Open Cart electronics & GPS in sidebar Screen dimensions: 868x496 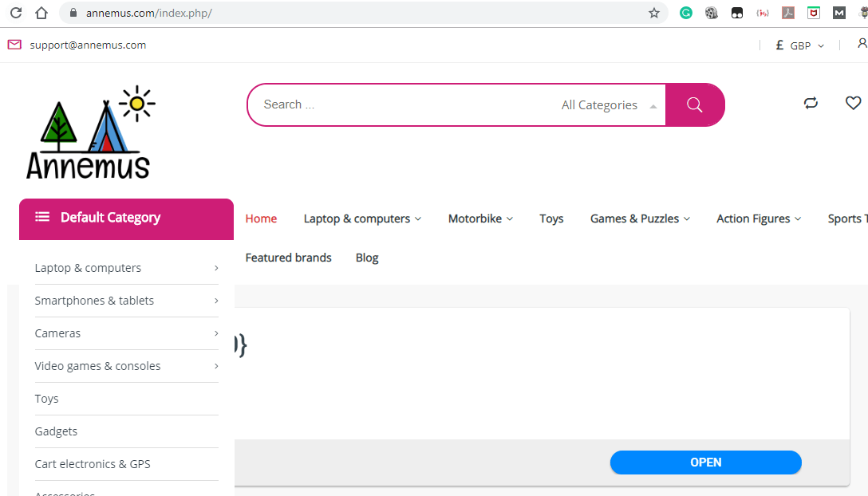(93, 464)
